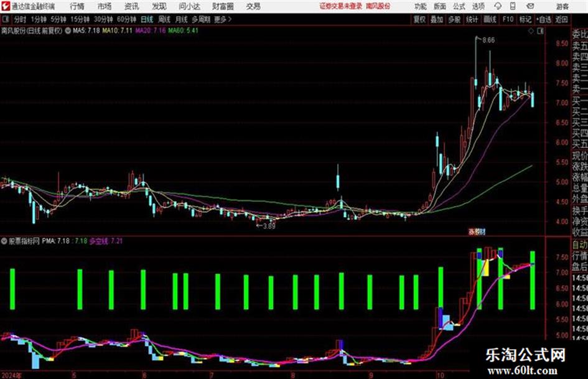
Task: Click the MA20: 7.16 value label
Action: tap(151, 30)
